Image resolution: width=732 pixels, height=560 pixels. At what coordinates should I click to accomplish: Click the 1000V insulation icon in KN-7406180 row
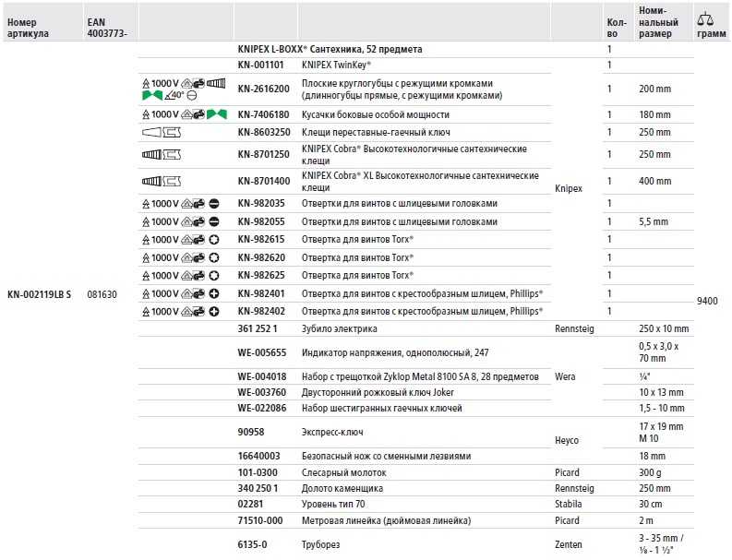160,114
